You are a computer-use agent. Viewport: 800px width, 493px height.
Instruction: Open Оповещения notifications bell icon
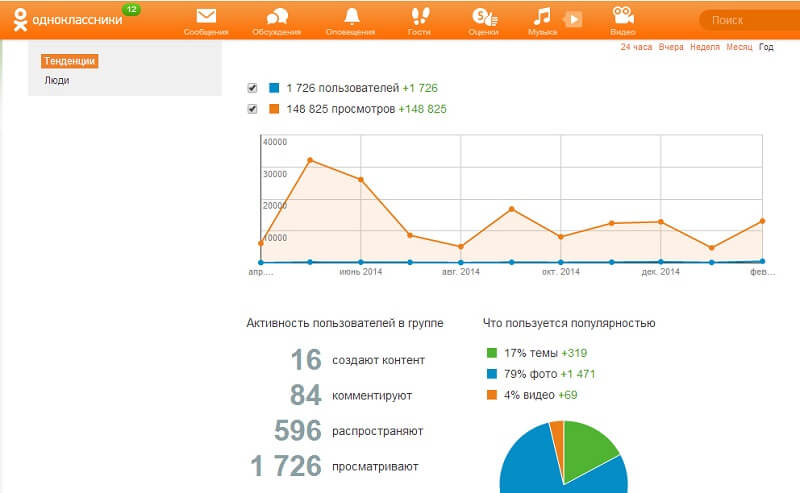tap(350, 17)
